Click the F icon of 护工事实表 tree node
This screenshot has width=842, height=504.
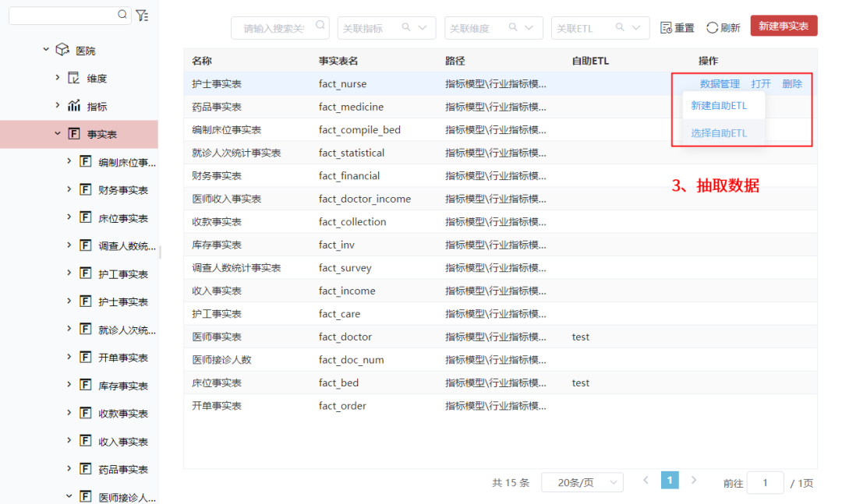[x=86, y=273]
